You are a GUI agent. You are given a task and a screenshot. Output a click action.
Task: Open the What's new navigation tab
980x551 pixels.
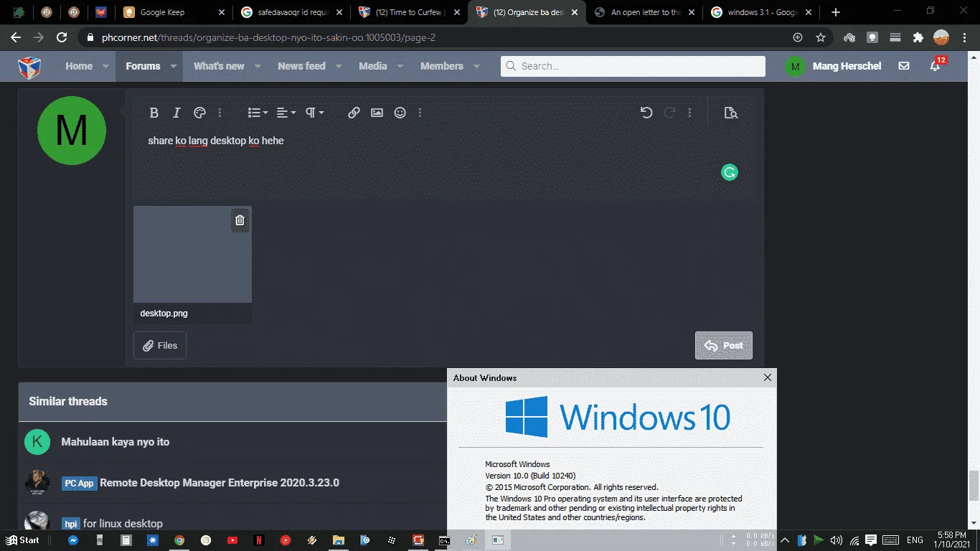pos(219,66)
